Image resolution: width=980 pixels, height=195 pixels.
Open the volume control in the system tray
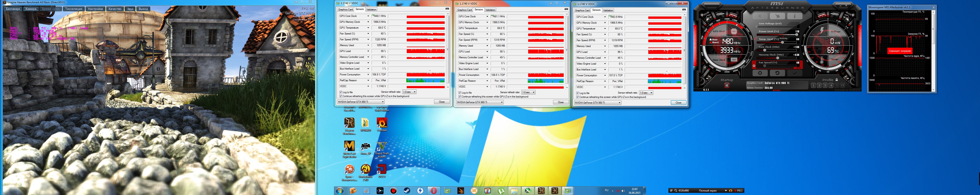[623, 191]
